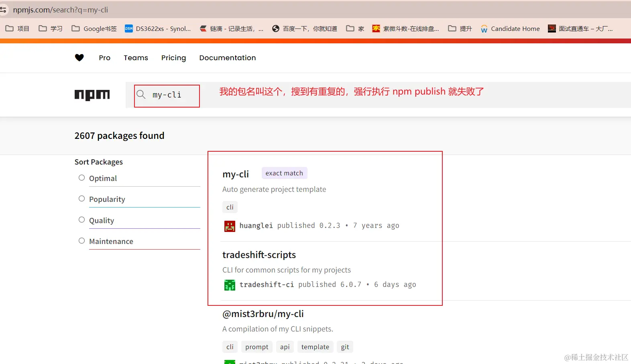Click the cli keyword under my-cli
The image size is (631, 364).
tap(230, 207)
